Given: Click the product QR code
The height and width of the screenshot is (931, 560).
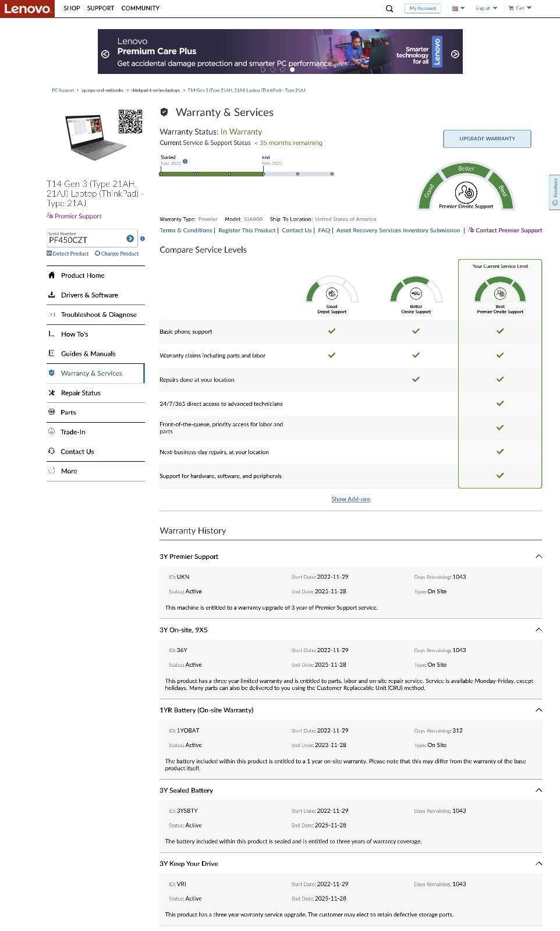Looking at the screenshot, I should [x=130, y=121].
